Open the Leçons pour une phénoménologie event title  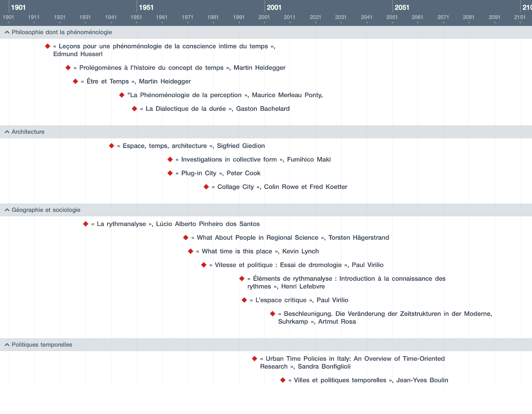(x=164, y=50)
